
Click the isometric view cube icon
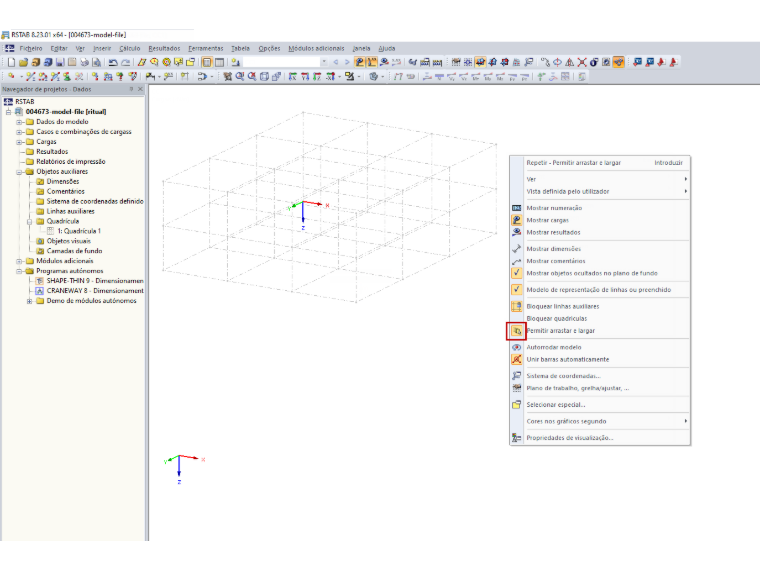(264, 76)
